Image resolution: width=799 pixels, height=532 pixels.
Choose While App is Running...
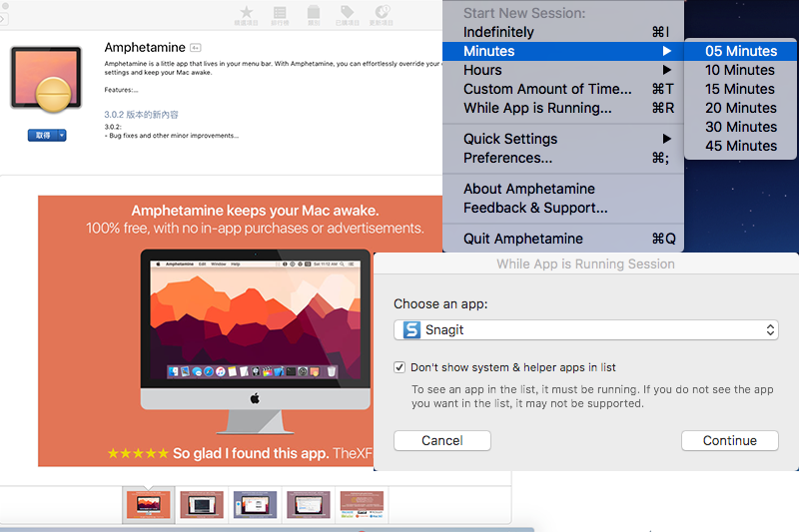pyautogui.click(x=563, y=108)
